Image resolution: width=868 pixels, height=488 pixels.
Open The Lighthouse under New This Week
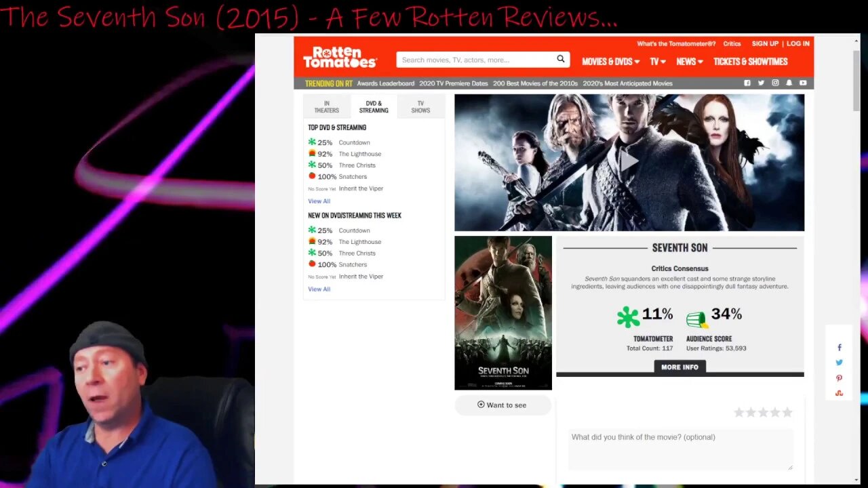coord(360,242)
